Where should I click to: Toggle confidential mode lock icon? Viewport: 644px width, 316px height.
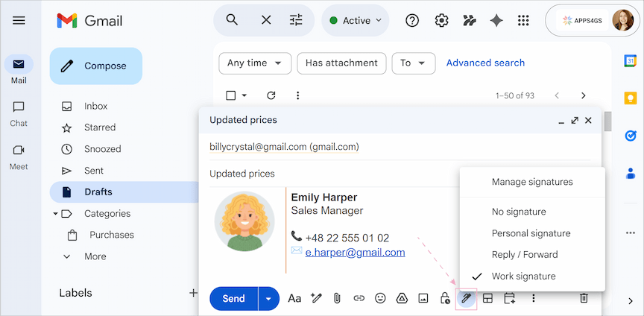pos(445,299)
